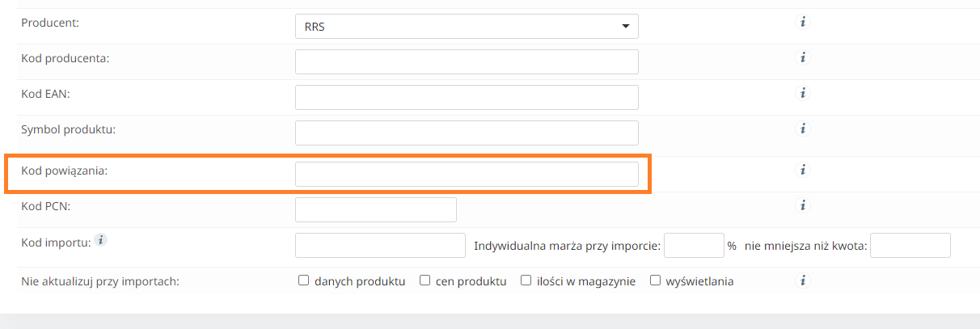Image resolution: width=980 pixels, height=329 pixels.
Task: Open info icon in the Kod EAN row
Action: [x=802, y=94]
